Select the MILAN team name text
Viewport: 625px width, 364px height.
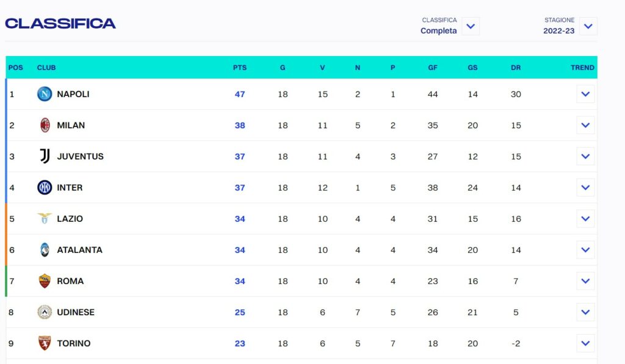click(71, 125)
